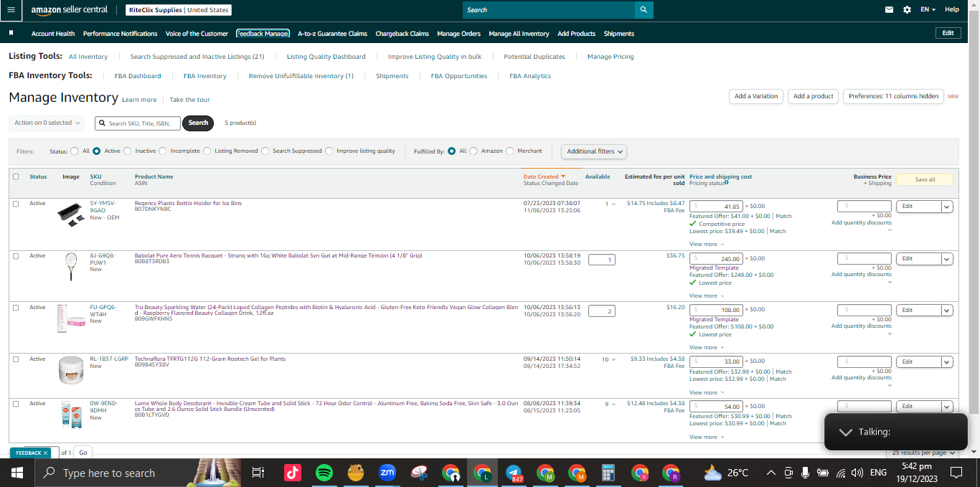Image resolution: width=980 pixels, height=487 pixels.
Task: Open A-to-z Guarantee Claims menu item
Action: [332, 34]
